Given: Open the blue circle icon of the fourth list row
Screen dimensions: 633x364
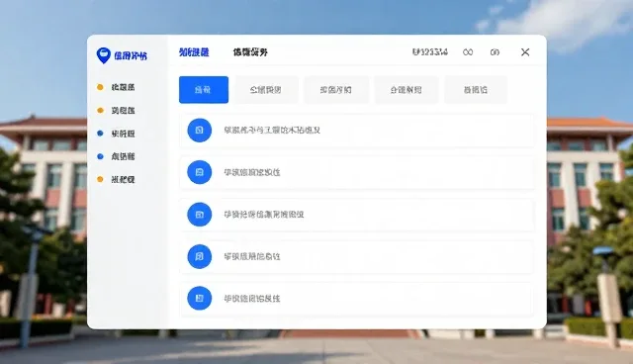Looking at the screenshot, I should (200, 256).
